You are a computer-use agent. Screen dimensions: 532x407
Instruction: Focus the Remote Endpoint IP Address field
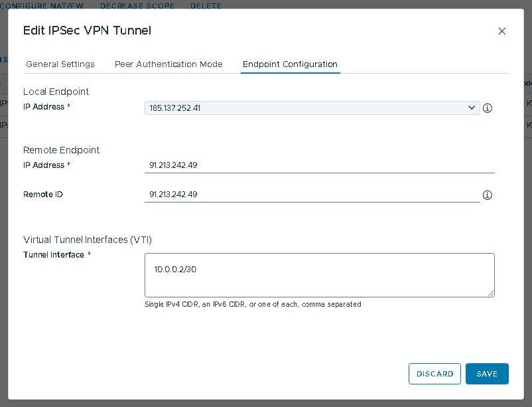tap(319, 165)
